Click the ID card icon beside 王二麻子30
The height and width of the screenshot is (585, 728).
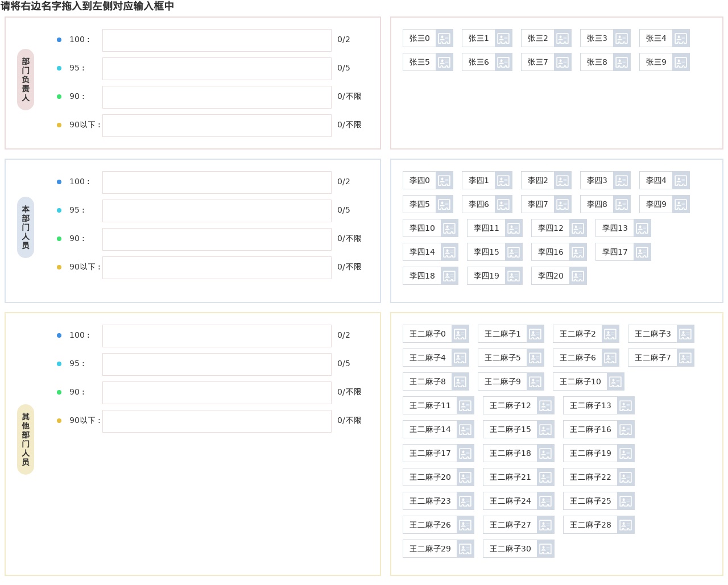pyautogui.click(x=545, y=549)
